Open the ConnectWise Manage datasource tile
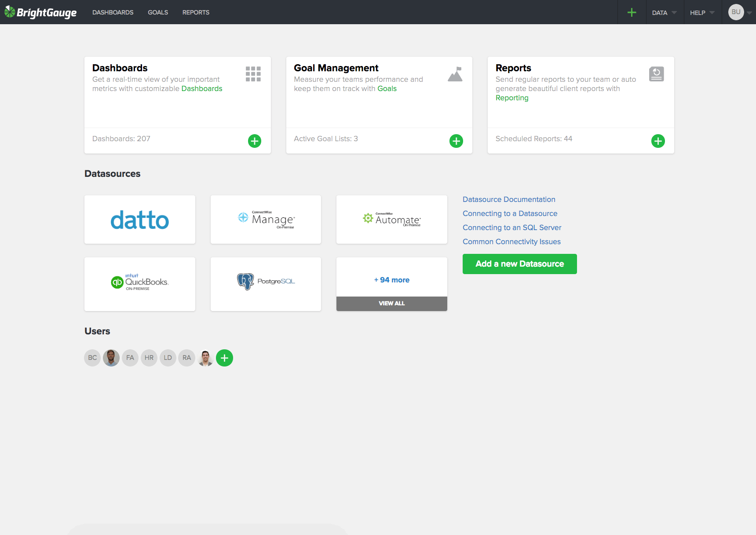The image size is (756, 535). click(266, 220)
